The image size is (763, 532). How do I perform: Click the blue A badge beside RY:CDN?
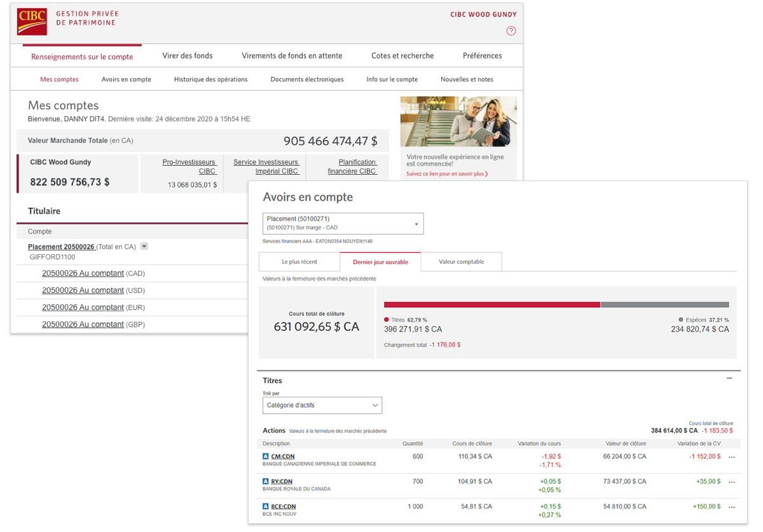266,481
